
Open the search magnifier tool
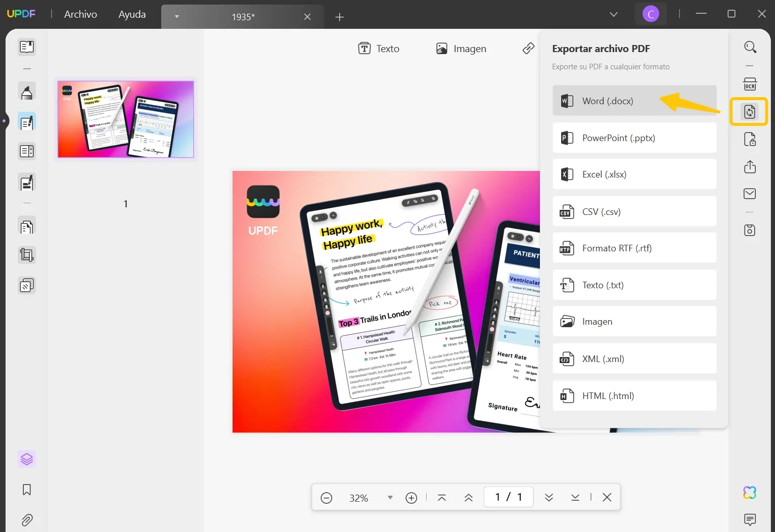click(750, 47)
